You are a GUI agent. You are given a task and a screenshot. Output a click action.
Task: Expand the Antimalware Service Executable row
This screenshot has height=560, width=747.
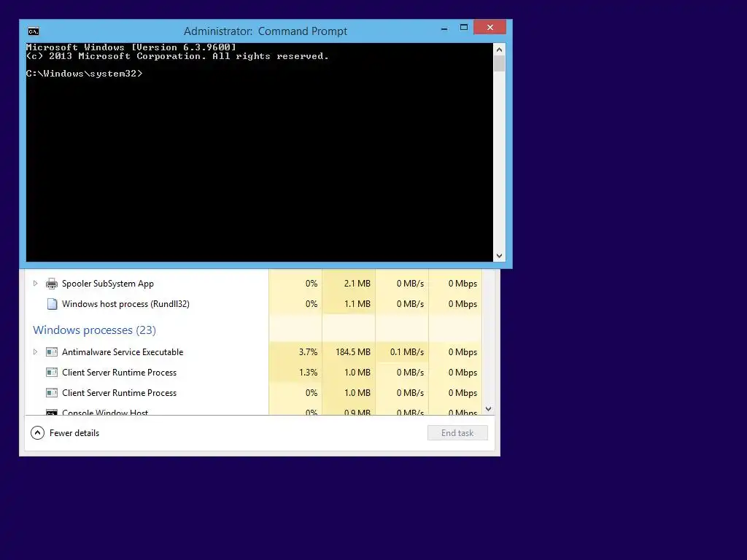pos(35,352)
